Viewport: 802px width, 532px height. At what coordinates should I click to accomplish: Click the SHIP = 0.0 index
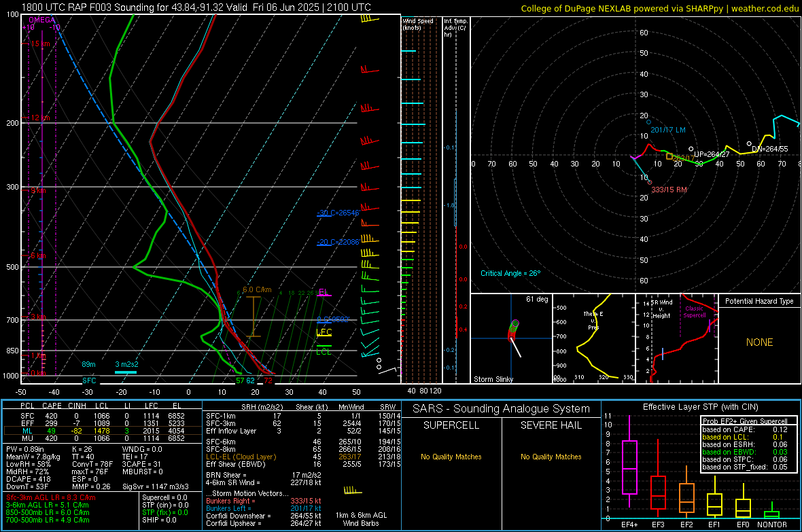[x=159, y=520]
